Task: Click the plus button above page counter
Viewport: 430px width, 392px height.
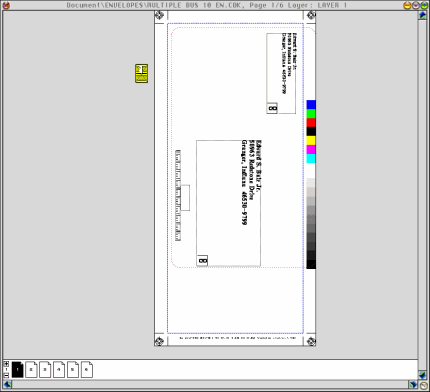Action: point(6,364)
